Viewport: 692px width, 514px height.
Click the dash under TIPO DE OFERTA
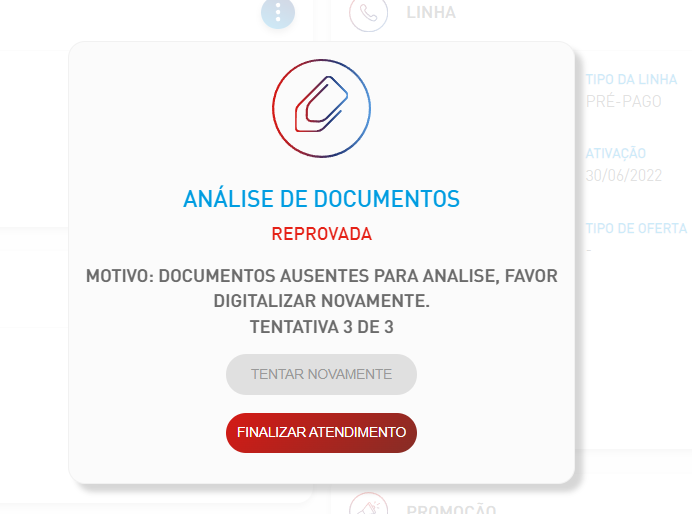(x=589, y=251)
